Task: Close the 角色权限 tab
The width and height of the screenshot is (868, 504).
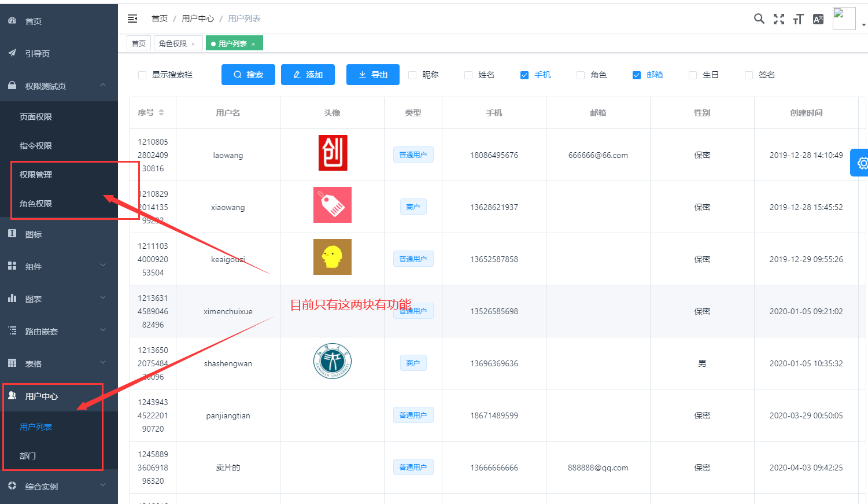Action: [193, 44]
